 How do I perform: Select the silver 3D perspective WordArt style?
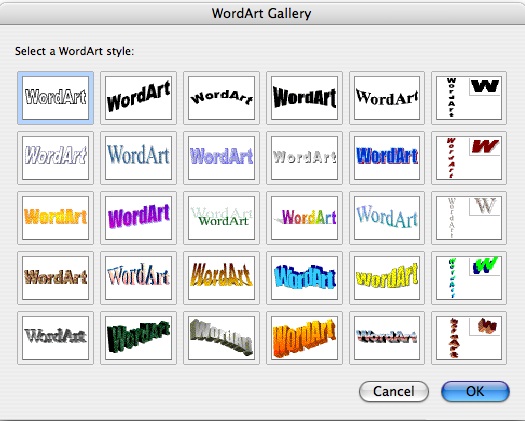[x=221, y=338]
